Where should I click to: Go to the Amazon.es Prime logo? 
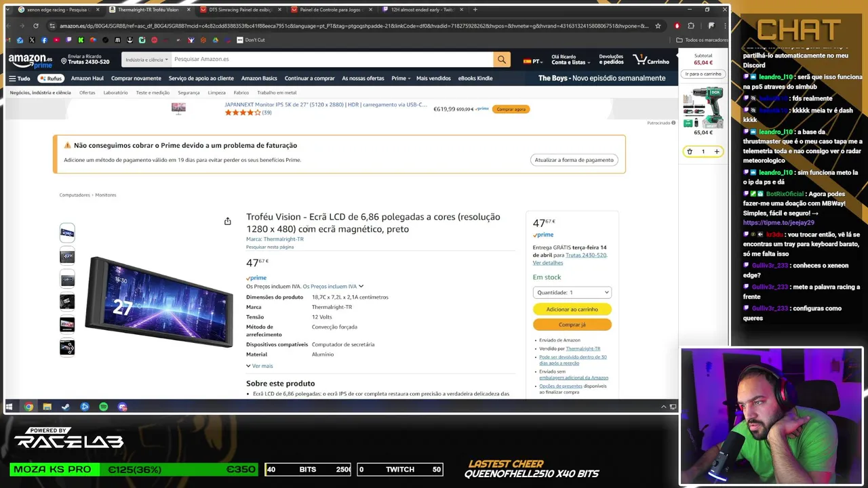pos(31,61)
